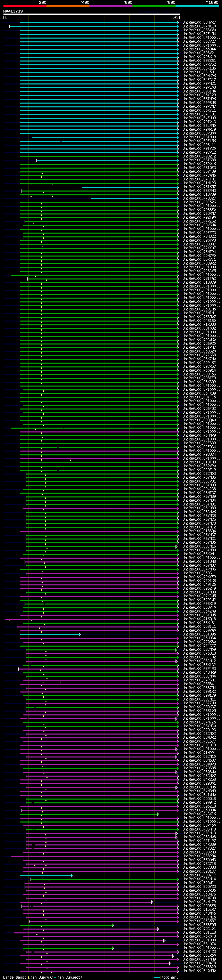Click the UniRef100_Q9T043 label
Screen dimensions: 222x980
pos(199,122)
